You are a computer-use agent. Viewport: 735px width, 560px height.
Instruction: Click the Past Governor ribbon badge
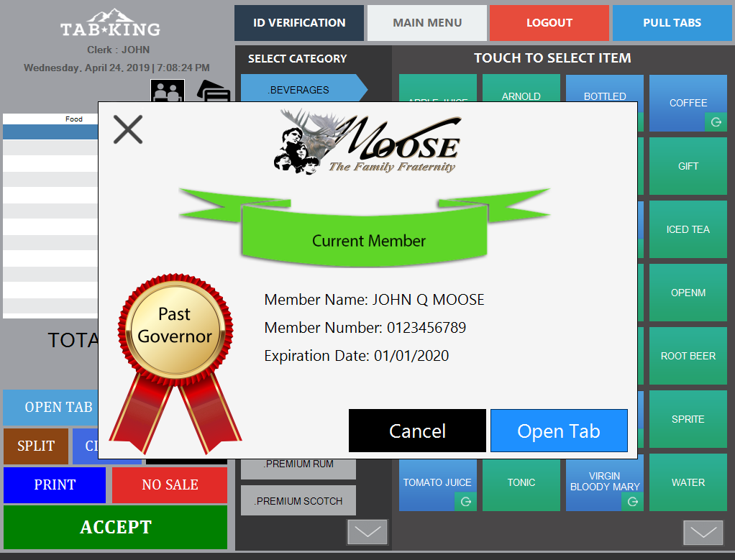[x=175, y=363]
